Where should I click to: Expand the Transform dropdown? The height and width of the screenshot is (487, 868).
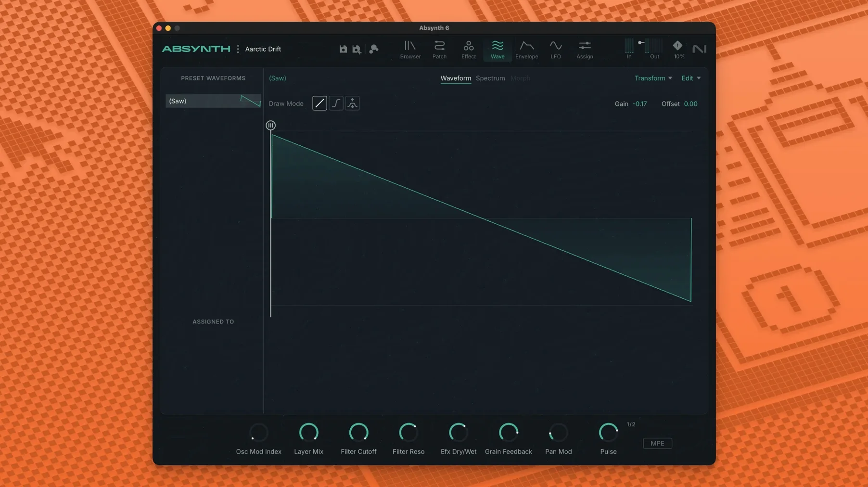(x=653, y=78)
